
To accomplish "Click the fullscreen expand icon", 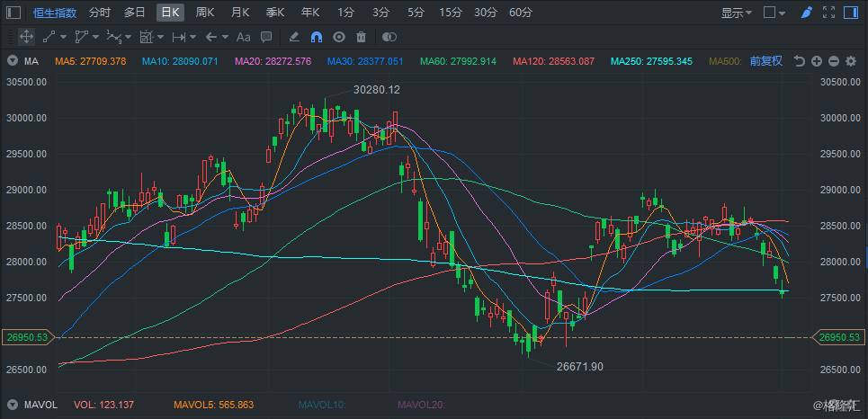I will click(x=828, y=13).
